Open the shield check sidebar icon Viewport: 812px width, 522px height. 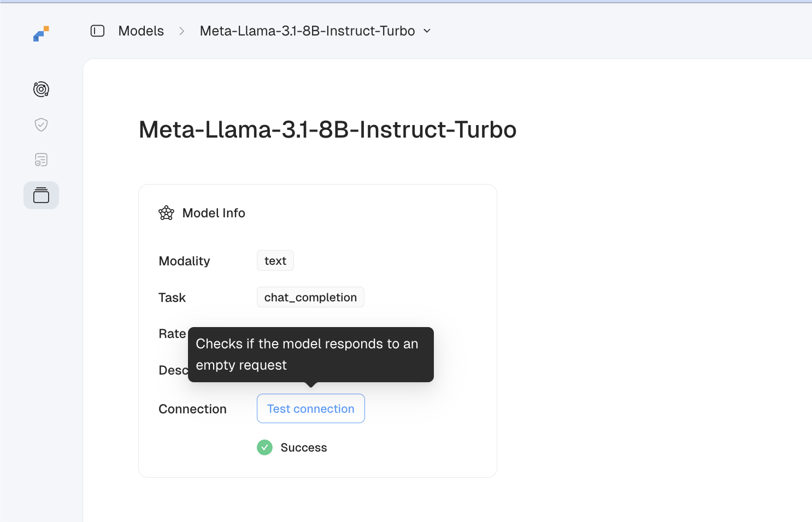coord(41,124)
